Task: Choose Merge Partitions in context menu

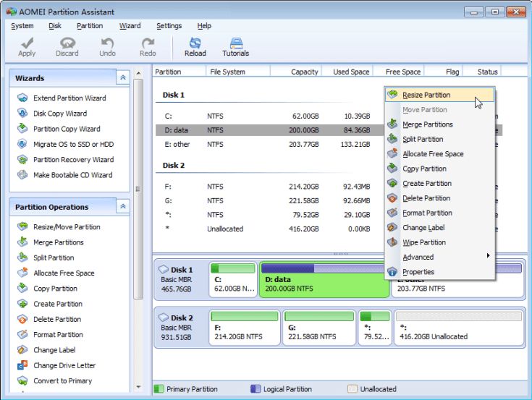Action: (x=440, y=124)
